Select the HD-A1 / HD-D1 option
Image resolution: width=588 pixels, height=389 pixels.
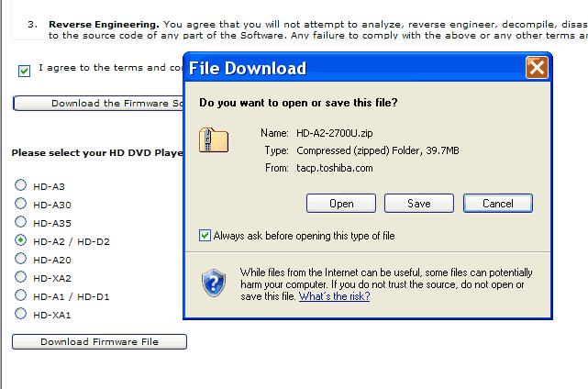(21, 295)
